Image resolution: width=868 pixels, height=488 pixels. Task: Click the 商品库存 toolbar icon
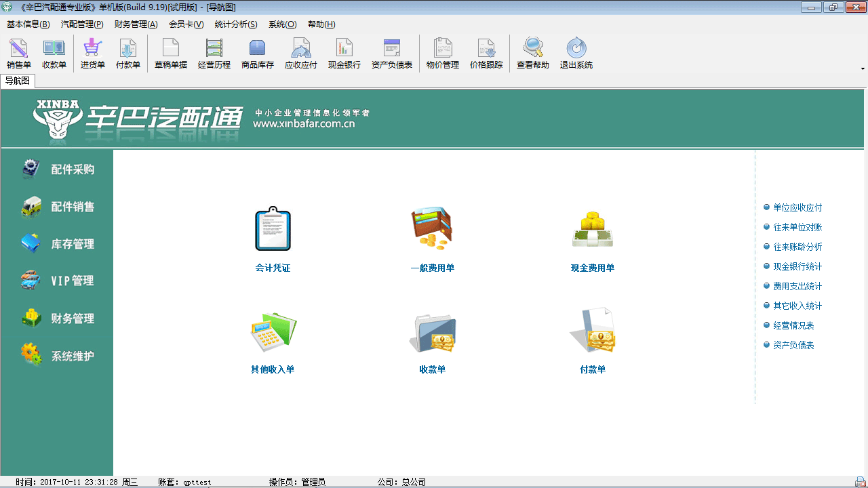click(258, 54)
